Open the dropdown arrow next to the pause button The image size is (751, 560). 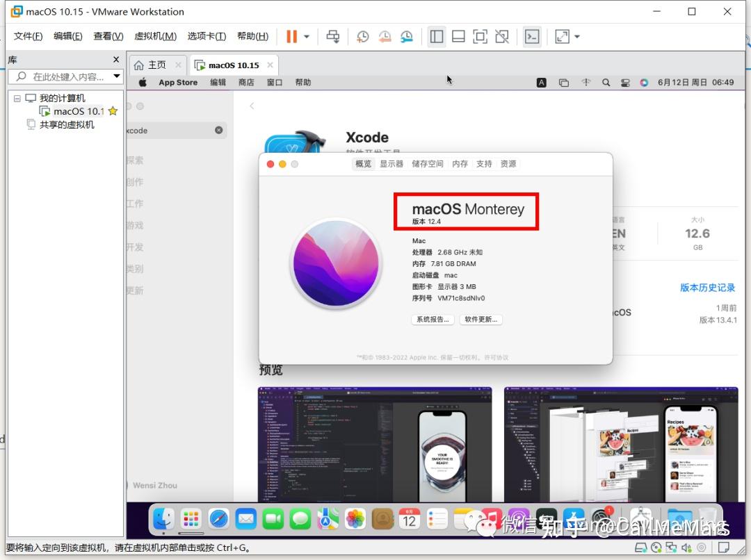point(307,36)
